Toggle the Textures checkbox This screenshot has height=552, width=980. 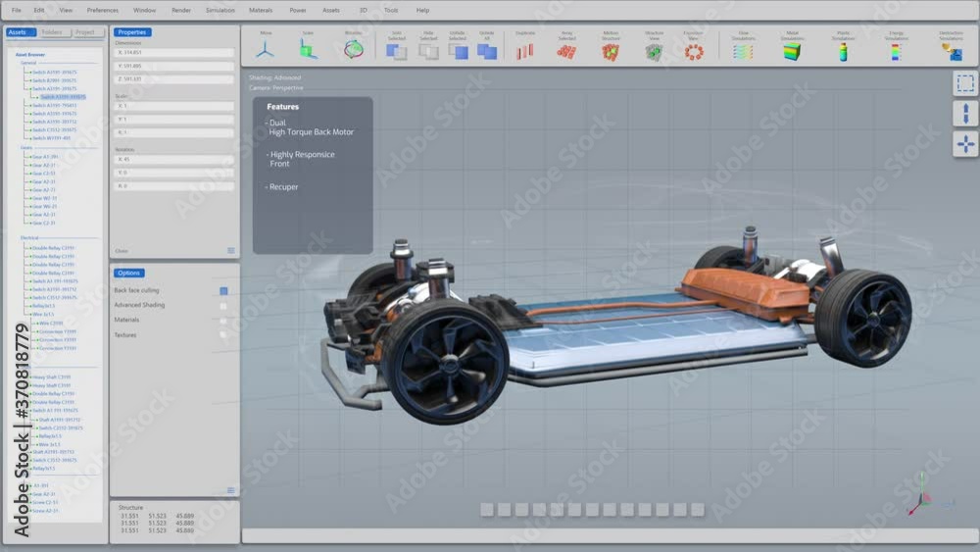click(223, 335)
